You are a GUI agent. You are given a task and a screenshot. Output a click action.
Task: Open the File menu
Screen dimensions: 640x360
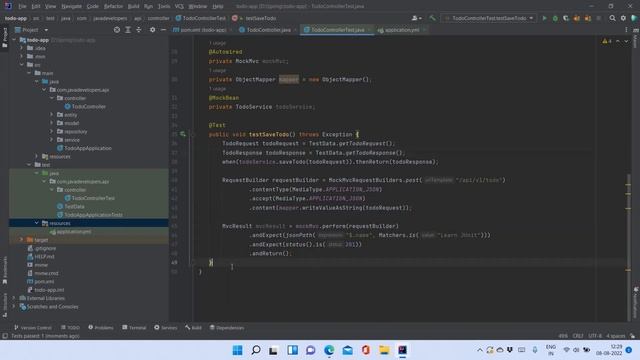point(22,6)
